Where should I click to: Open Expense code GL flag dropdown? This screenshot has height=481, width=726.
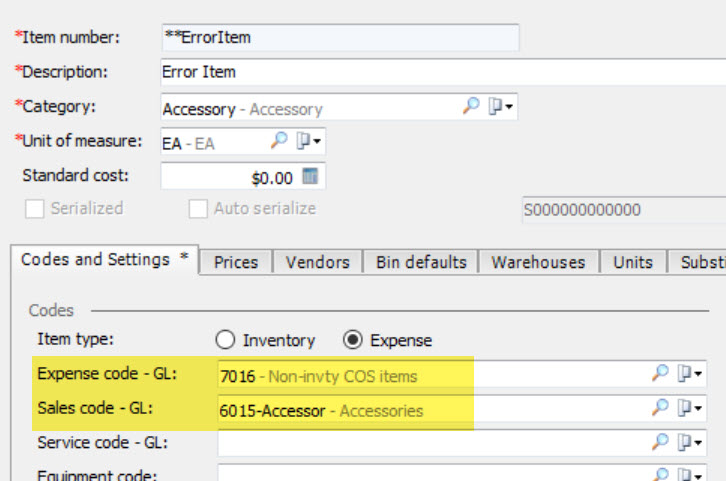tap(689, 373)
